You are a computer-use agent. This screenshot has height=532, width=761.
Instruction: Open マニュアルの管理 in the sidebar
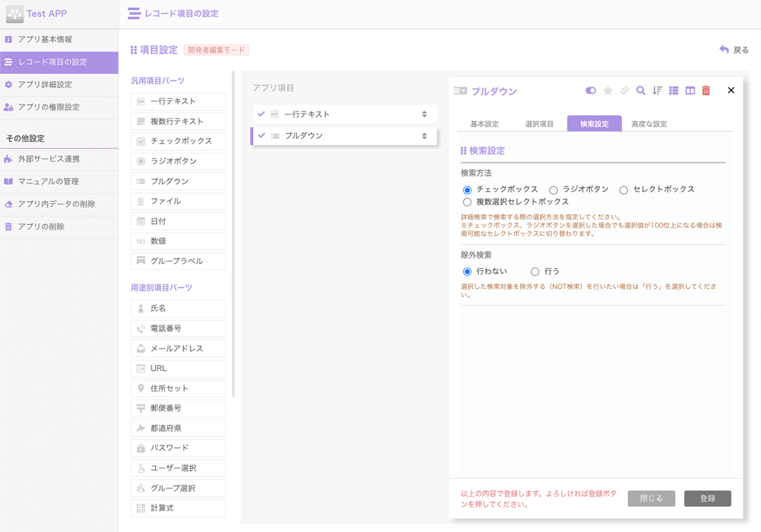pyautogui.click(x=59, y=182)
